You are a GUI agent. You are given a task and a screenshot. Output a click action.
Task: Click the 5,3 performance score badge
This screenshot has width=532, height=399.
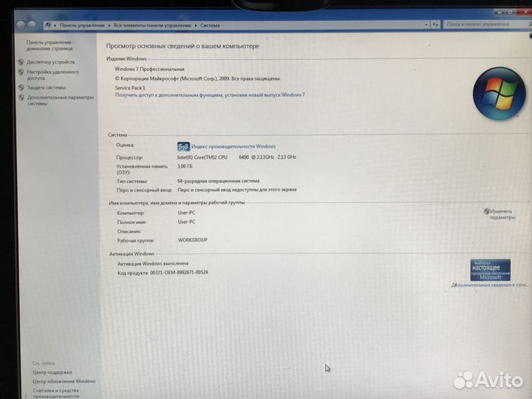point(183,146)
